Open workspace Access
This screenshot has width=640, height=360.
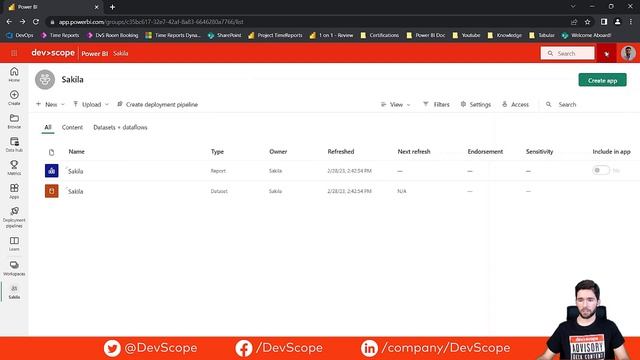point(516,104)
